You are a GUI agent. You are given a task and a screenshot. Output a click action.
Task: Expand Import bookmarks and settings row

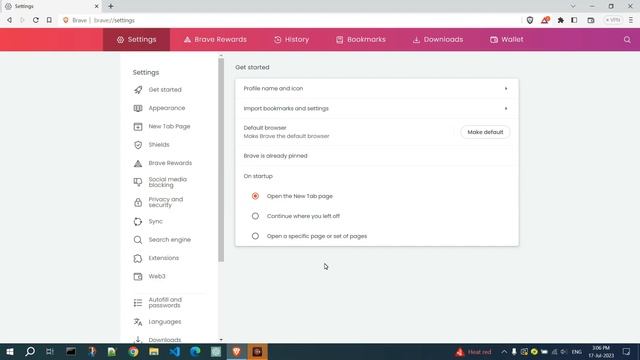click(377, 109)
